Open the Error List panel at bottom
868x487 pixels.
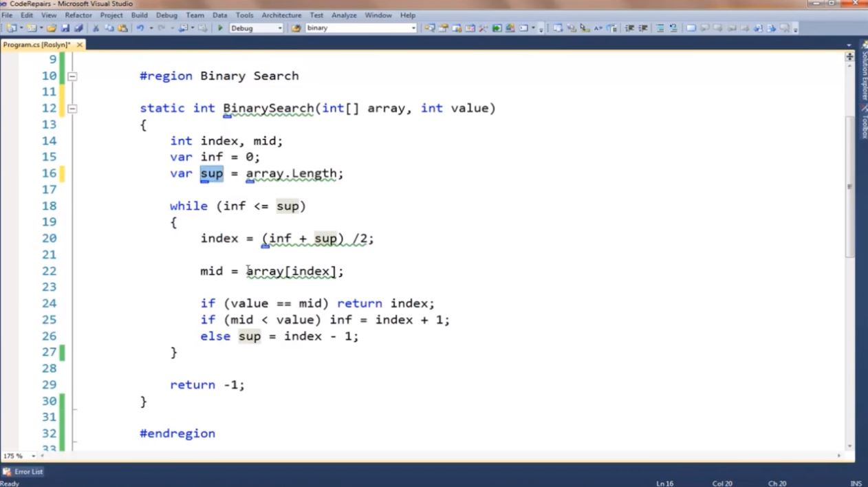pyautogui.click(x=28, y=471)
